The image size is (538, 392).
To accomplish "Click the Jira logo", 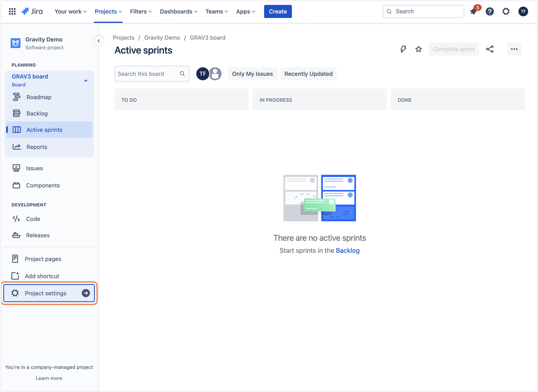I will coord(32,11).
